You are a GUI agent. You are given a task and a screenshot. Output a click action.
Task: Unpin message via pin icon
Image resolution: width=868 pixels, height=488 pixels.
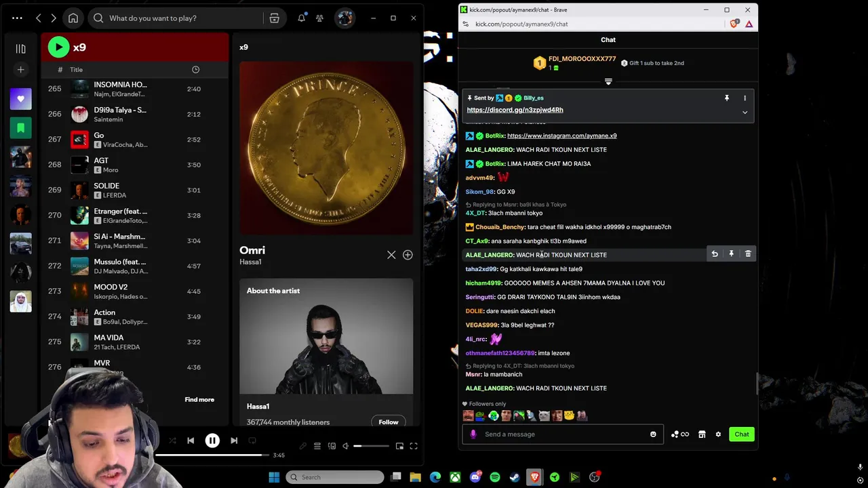[727, 98]
